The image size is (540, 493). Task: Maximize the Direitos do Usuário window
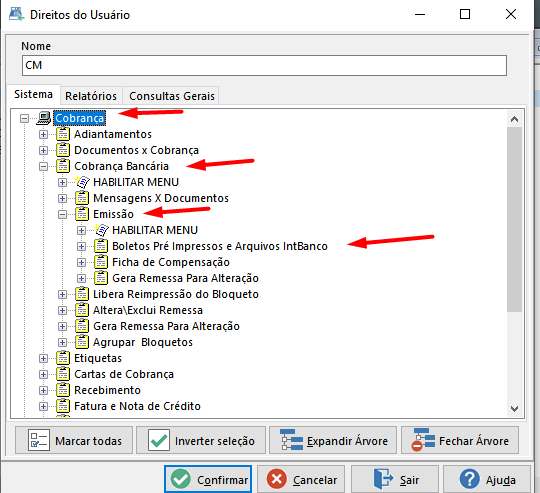465,14
